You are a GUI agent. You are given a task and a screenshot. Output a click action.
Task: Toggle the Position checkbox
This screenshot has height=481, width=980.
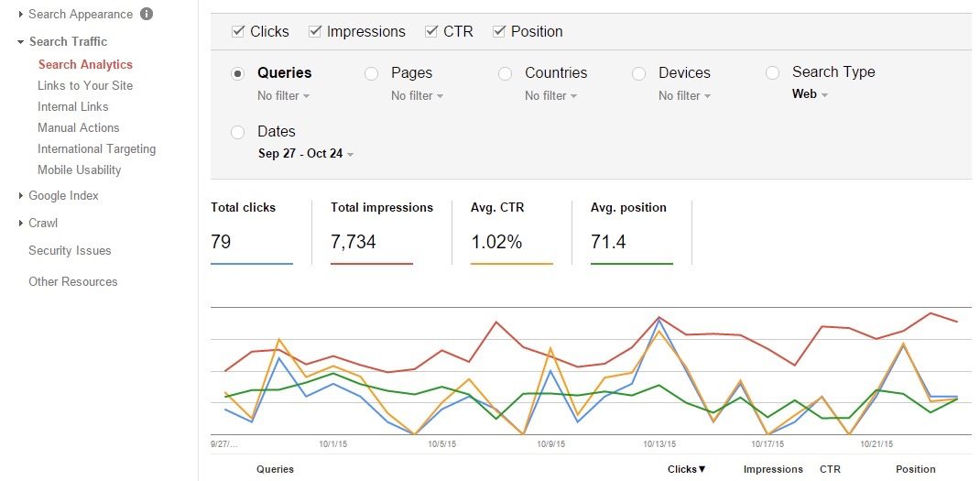point(499,31)
